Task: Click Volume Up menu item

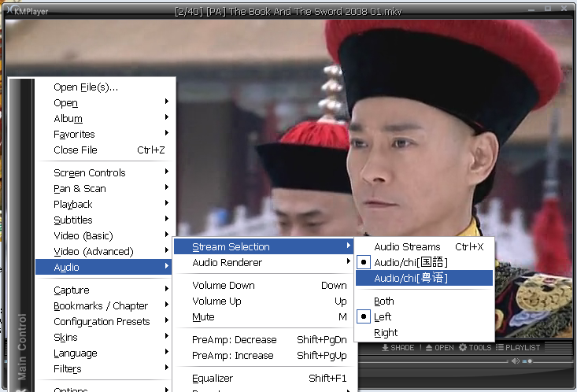Action: tap(264, 301)
